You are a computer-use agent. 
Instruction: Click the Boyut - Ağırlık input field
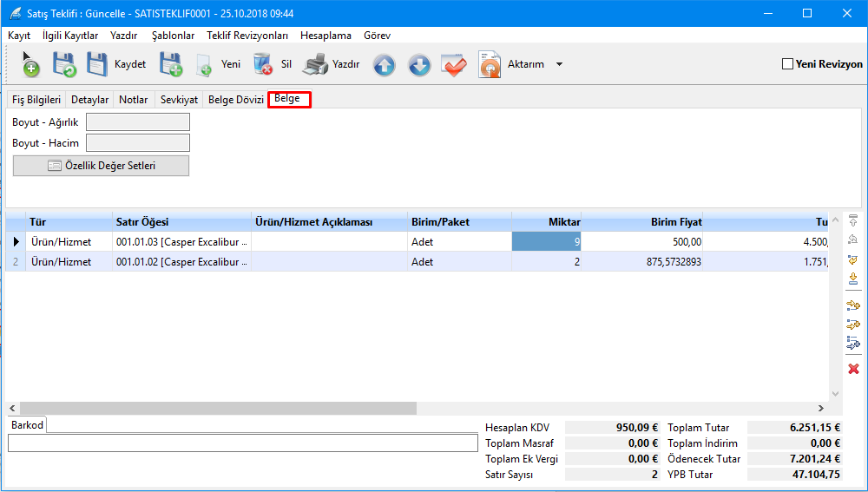[x=138, y=121]
